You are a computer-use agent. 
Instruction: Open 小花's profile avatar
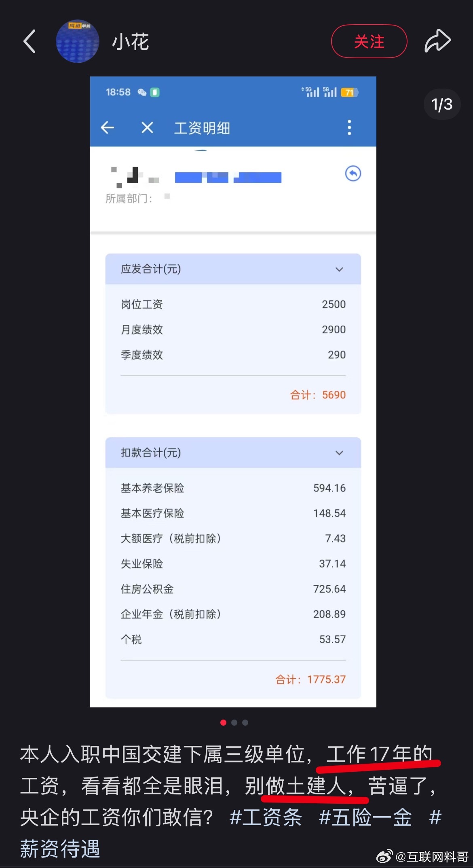[77, 41]
